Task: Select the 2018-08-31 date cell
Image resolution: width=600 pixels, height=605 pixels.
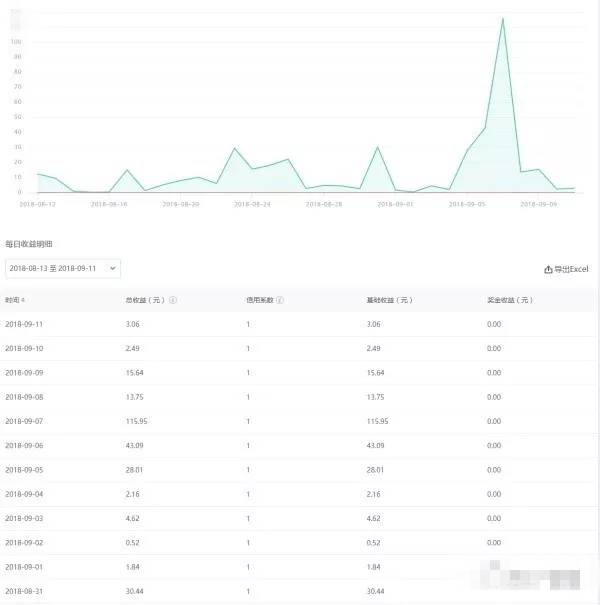Action: 24,591
